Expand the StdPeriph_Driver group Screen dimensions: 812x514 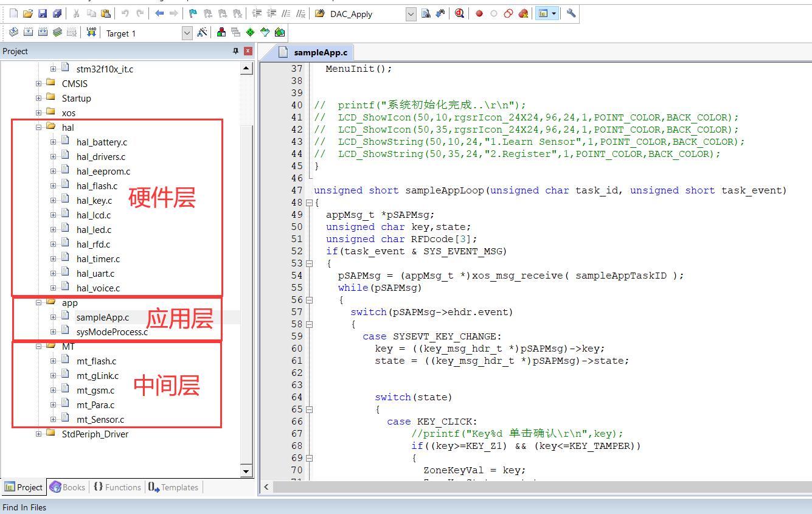pos(39,434)
